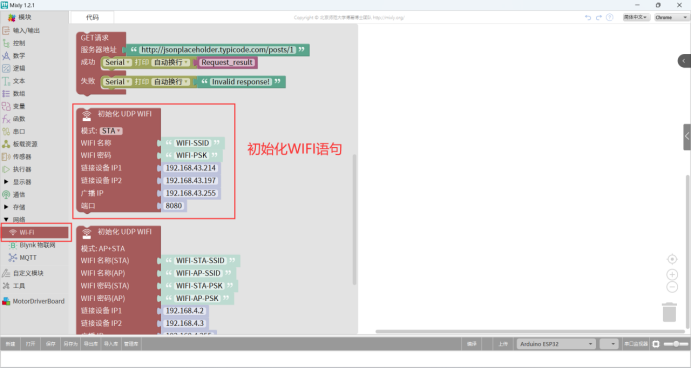Click the undo arrow icon
Screen dimensions: 692x368
coord(588,17)
